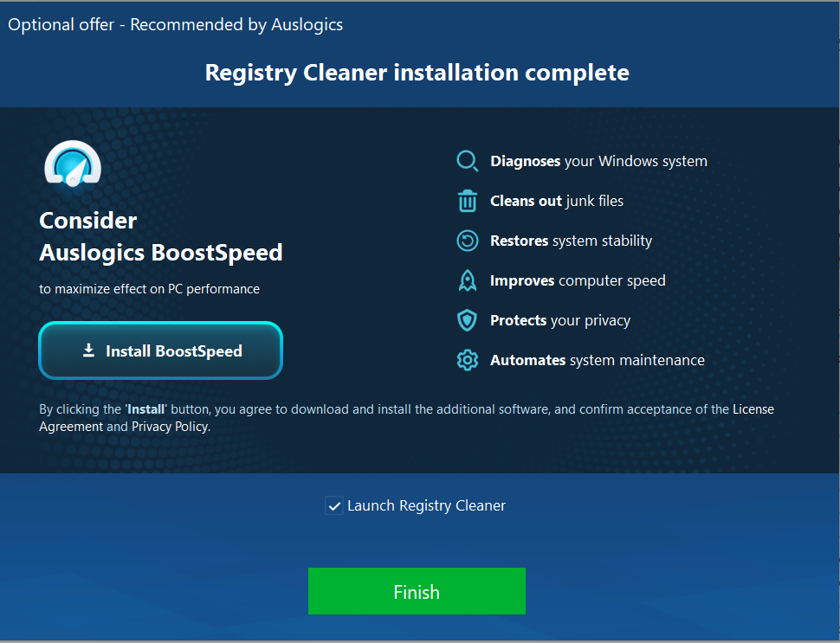The height and width of the screenshot is (643, 840).
Task: Click the Install BoostSpeed button
Action: coord(161,350)
